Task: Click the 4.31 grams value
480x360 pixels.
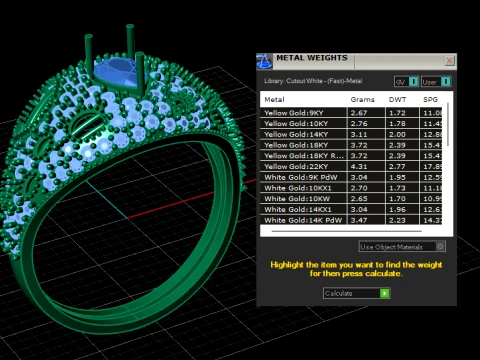Action: [x=359, y=166]
